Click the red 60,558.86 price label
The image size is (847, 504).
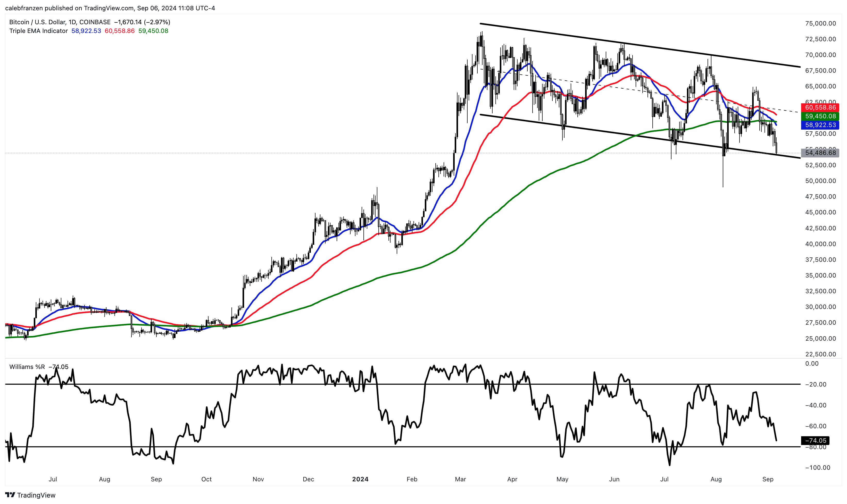(x=820, y=107)
